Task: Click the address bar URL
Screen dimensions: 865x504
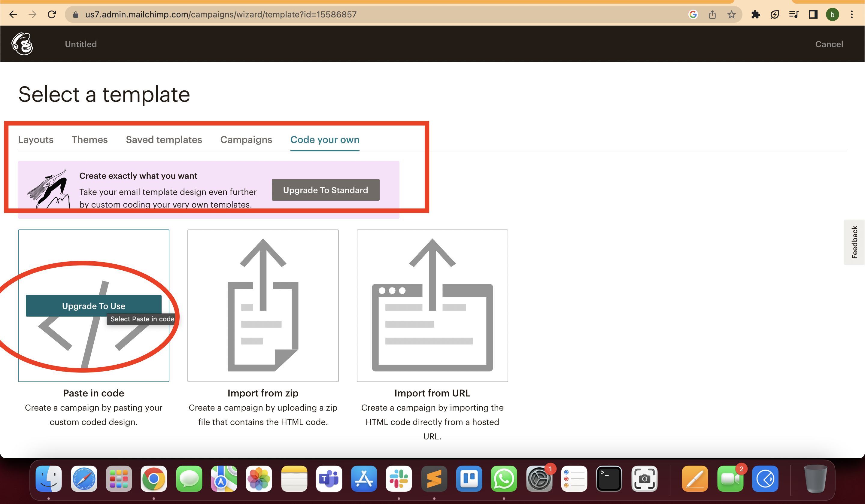Action: pos(221,14)
